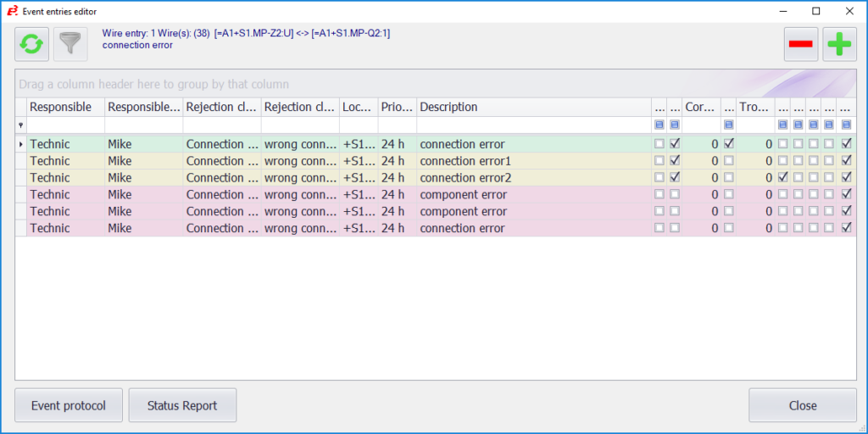Open the first filter selector right of the Description column
The image size is (868, 434).
(659, 125)
